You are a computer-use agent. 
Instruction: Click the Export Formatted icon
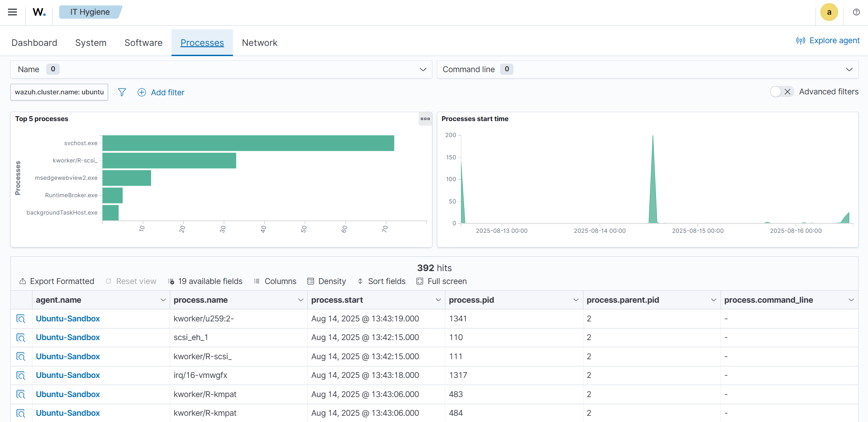tap(23, 281)
